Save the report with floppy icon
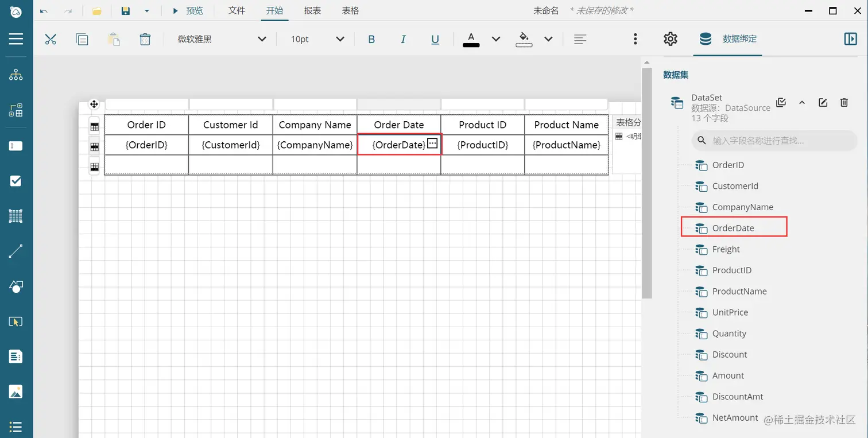The height and width of the screenshot is (438, 868). tap(126, 11)
